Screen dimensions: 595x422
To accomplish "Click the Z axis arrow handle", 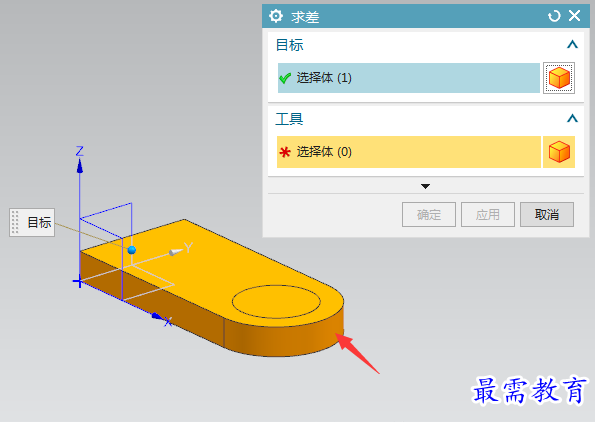I will point(80,166).
